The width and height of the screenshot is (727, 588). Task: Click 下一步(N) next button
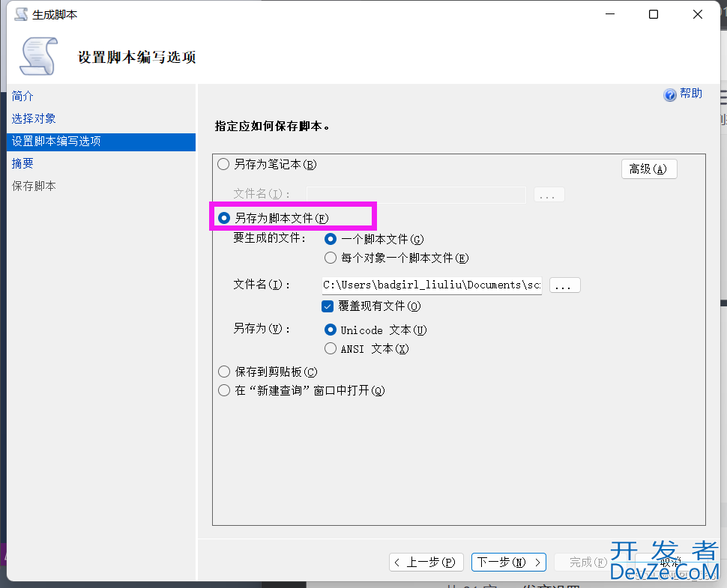point(509,562)
